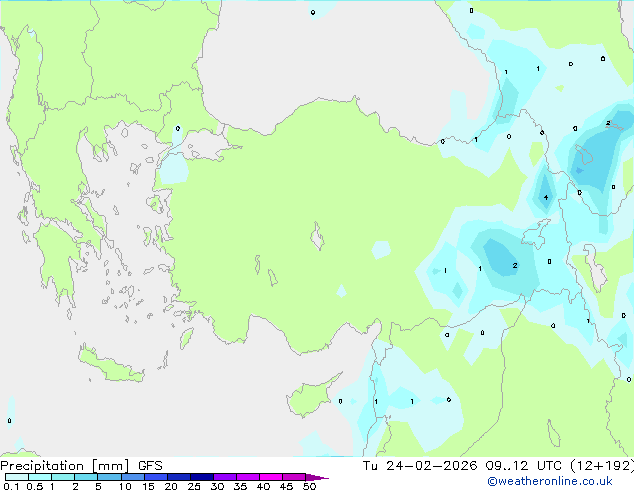The height and width of the screenshot is (490, 634).
Task: Open the weatheronline.co.uk credit link
Action: pos(549,481)
